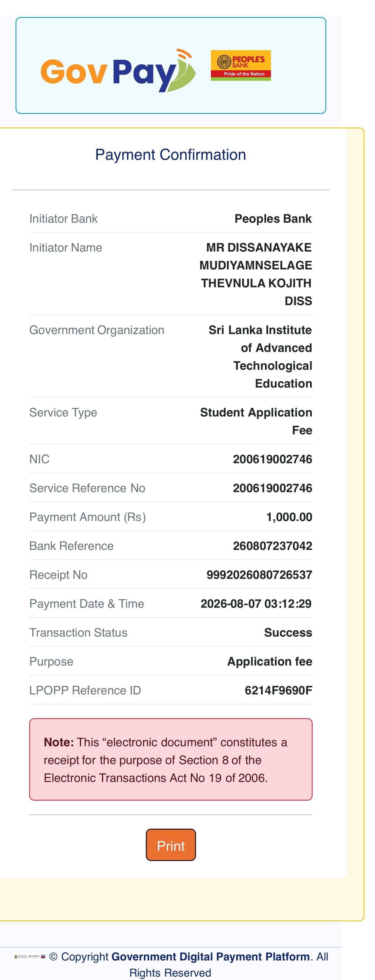375x980 pixels.
Task: Click the Initiator Name value text
Action: pos(256,274)
